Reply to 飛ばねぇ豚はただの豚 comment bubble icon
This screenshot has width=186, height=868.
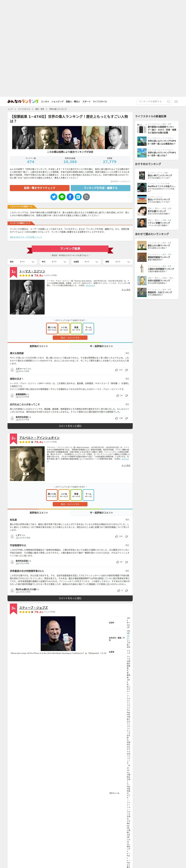click(x=127, y=590)
